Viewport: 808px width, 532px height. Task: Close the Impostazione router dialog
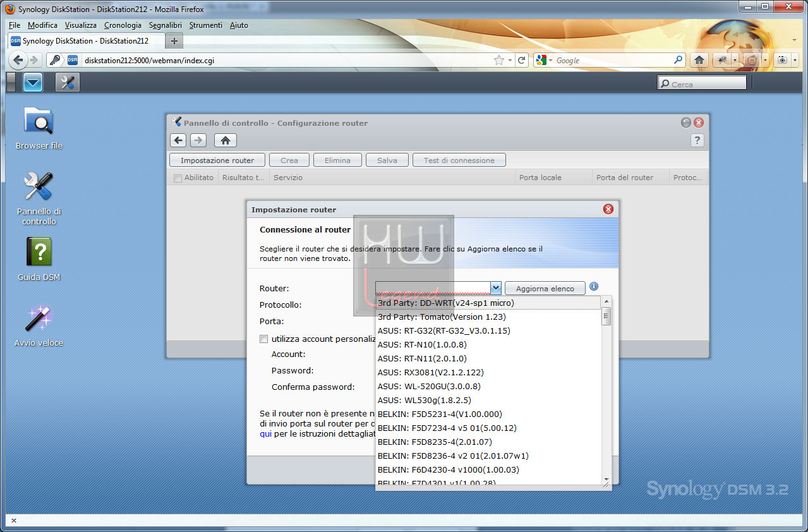tap(608, 209)
